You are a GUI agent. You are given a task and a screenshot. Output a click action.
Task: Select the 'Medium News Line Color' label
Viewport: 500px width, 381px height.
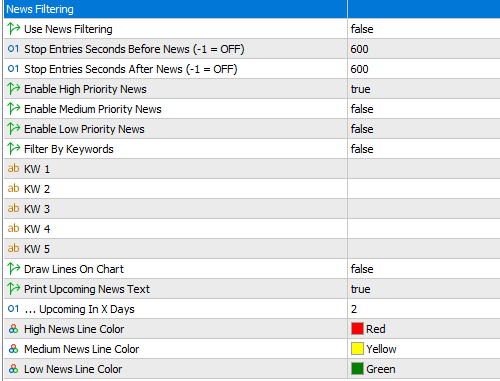click(81, 349)
